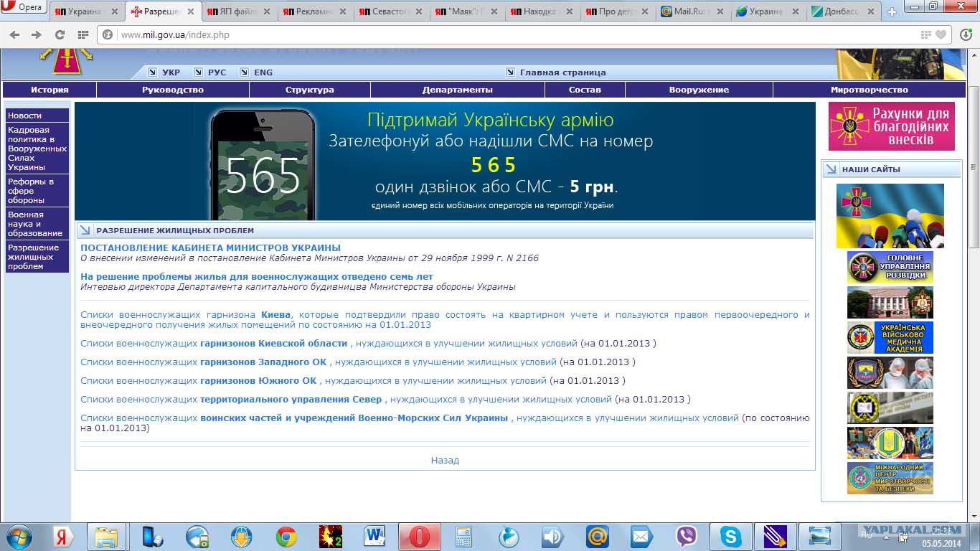Open Skype from the taskbar
Screen dimensions: 980x551
[731, 537]
